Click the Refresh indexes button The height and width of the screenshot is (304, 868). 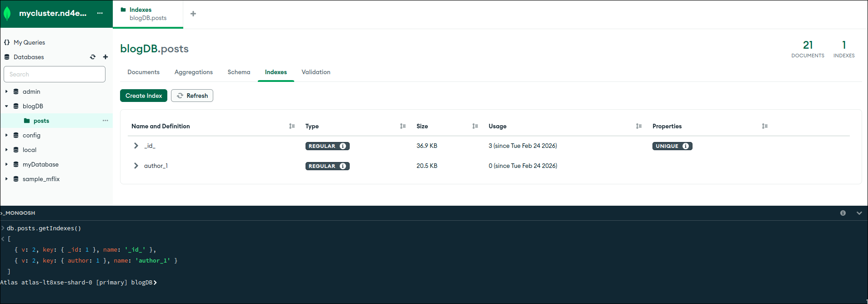click(192, 96)
